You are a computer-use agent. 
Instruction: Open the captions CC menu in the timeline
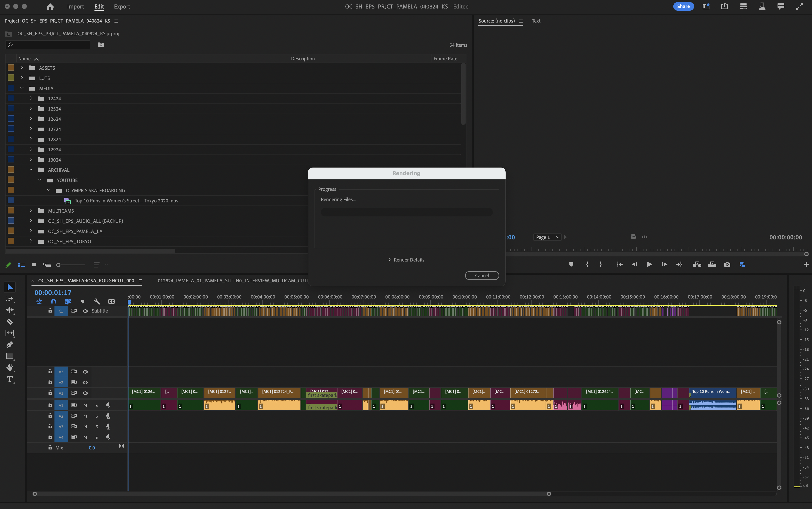click(111, 301)
